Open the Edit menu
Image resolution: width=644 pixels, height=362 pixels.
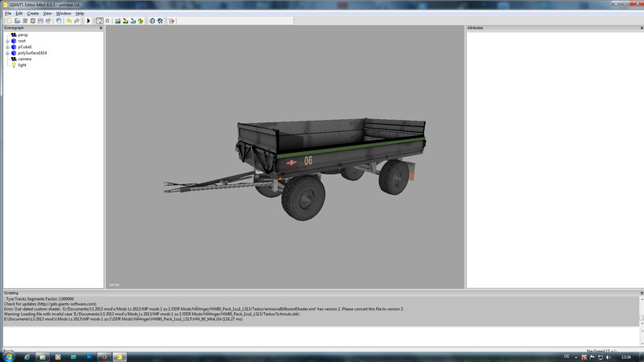coord(19,13)
